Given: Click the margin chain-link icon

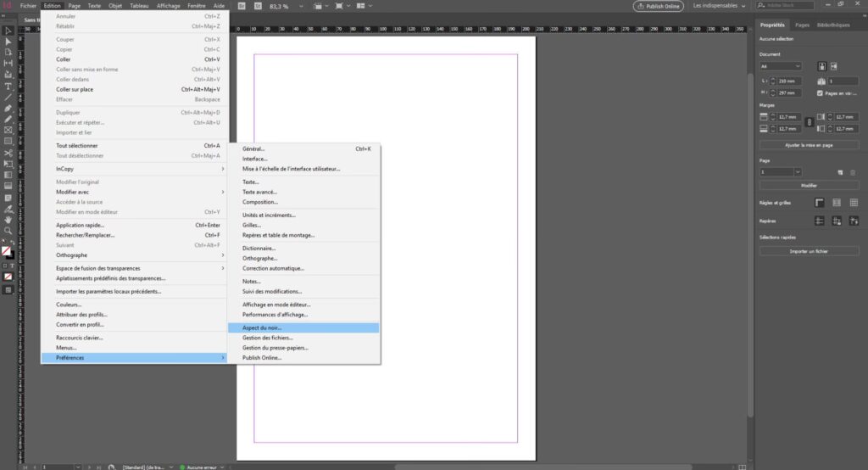Looking at the screenshot, I should point(808,122).
